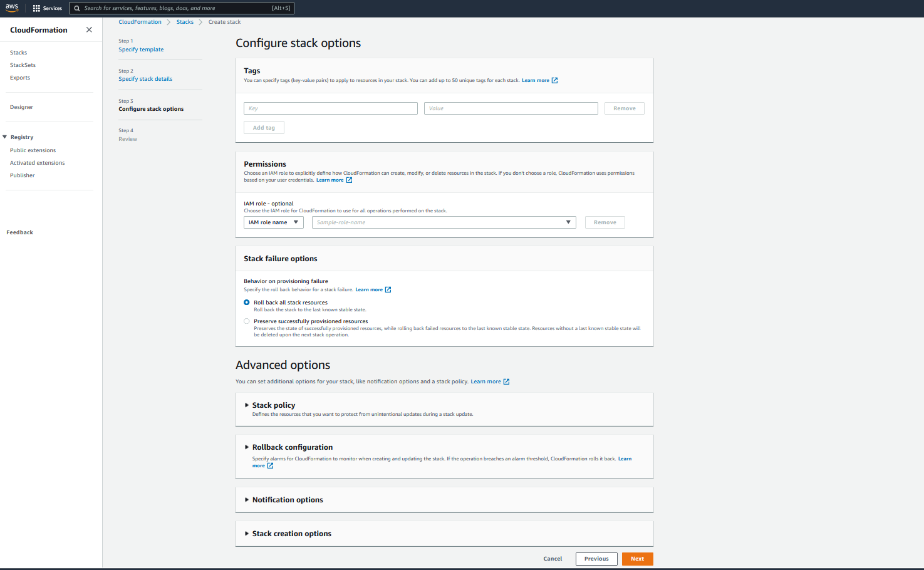Focus the AWS services search box
This screenshot has width=924, height=570.
182,8
